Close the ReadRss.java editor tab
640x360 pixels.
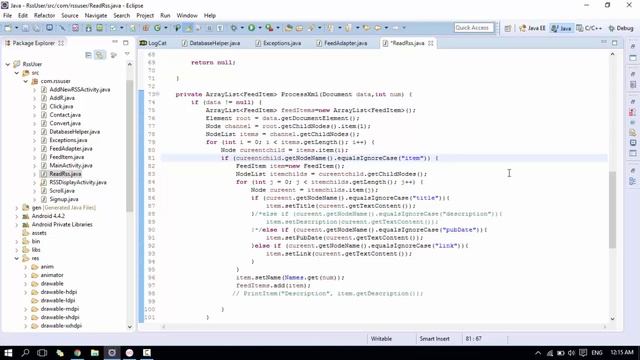coord(431,43)
